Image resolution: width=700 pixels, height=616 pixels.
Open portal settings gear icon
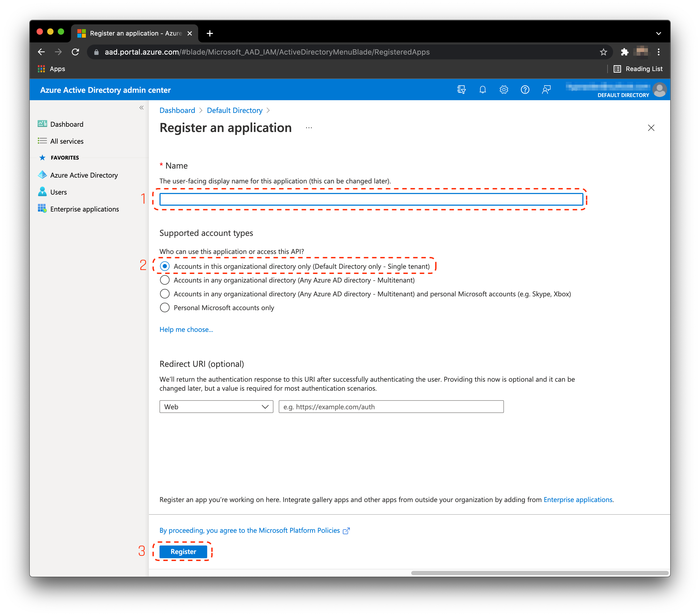(x=503, y=90)
